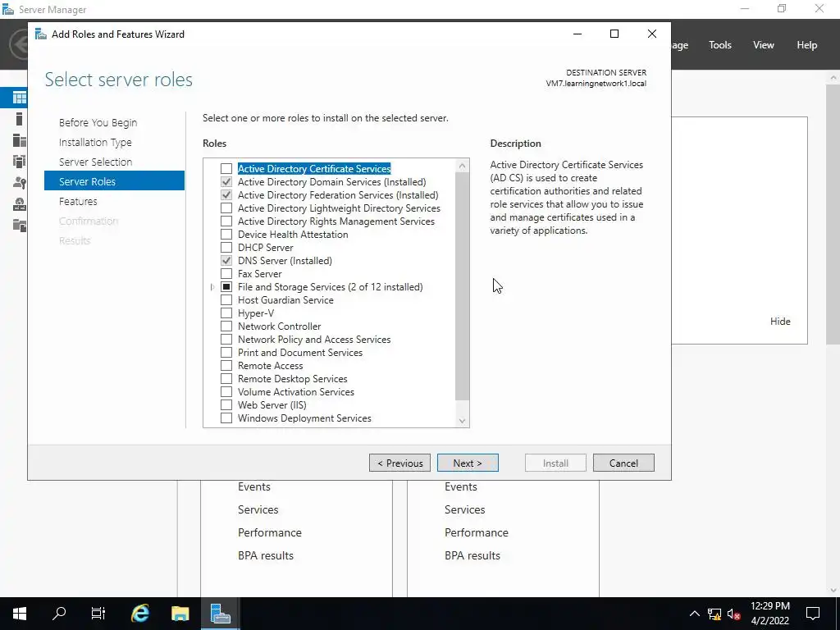Screen dimensions: 840x630
Task: Expand File and Storage Services tree node
Action: [x=212, y=287]
